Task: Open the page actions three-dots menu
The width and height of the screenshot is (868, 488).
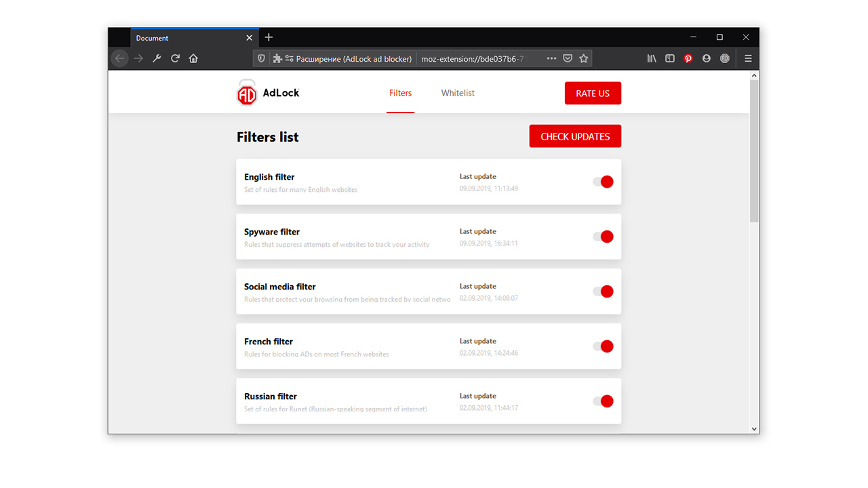Action: point(551,59)
